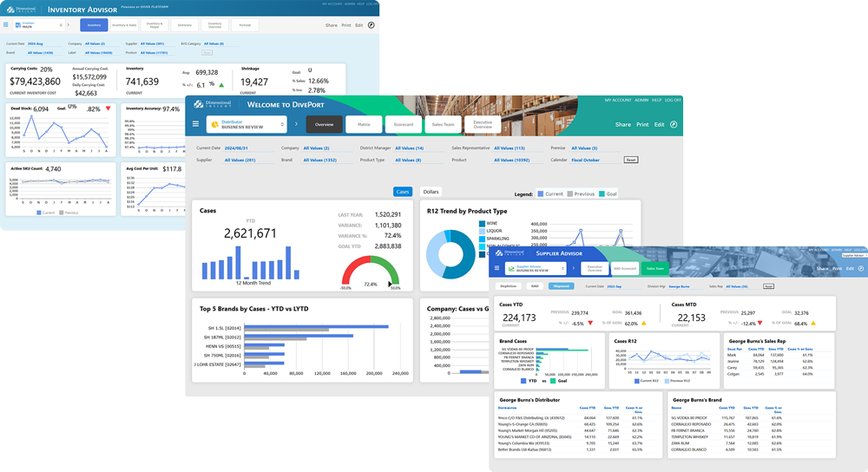Click compass icon in Inventory Advisor toolbar
The height and width of the screenshot is (472, 868).
[372, 25]
